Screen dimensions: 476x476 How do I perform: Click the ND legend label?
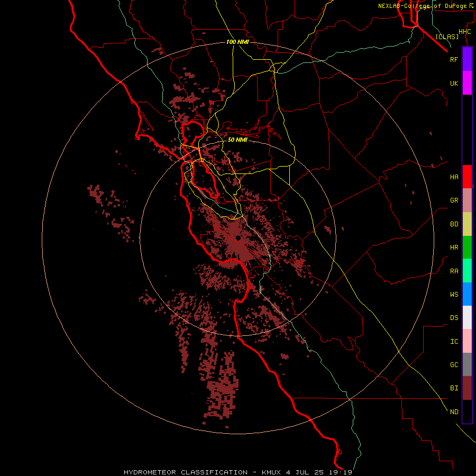pyautogui.click(x=454, y=412)
